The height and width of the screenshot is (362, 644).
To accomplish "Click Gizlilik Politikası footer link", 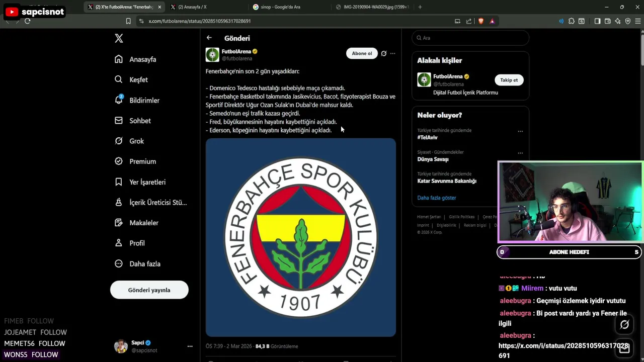I will pos(462,217).
